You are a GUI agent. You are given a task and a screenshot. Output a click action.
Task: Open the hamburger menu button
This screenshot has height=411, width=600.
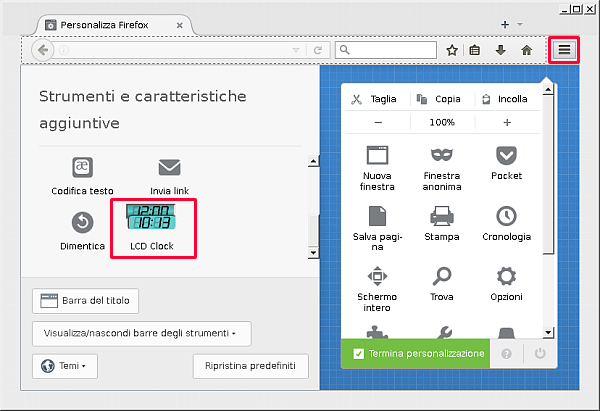[563, 49]
